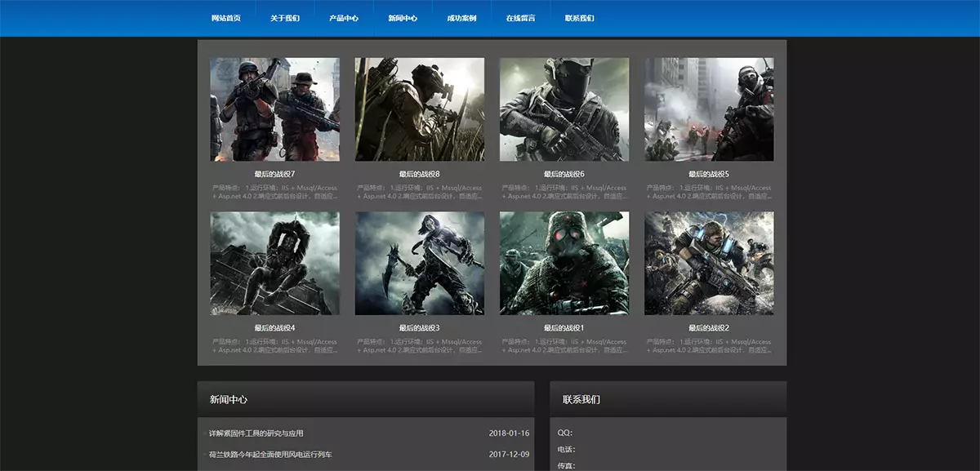Viewport: 980px width, 471px height.
Task: Click the 最后的战役3 title link
Action: (x=420, y=328)
